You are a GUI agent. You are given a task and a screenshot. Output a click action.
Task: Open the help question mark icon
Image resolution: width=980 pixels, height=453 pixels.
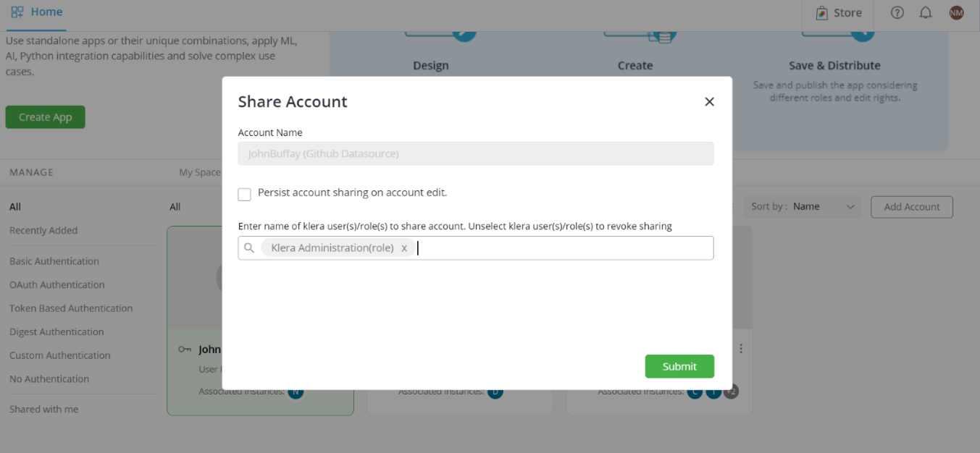pyautogui.click(x=897, y=12)
